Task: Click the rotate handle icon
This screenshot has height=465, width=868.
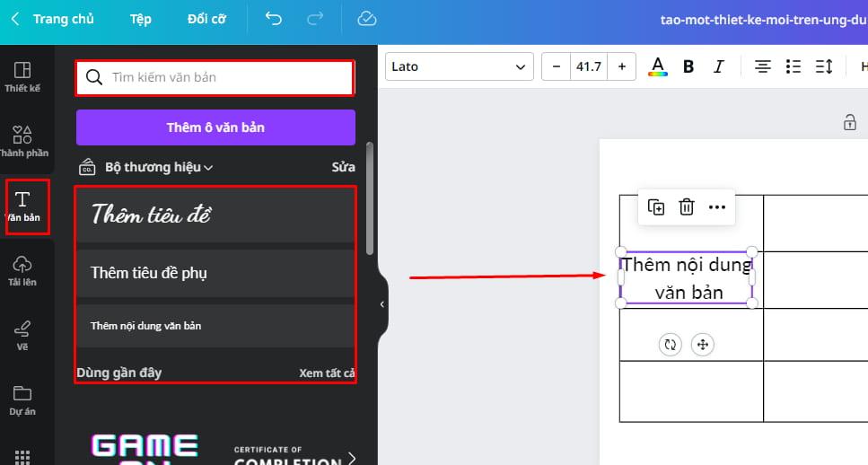Action: (671, 345)
